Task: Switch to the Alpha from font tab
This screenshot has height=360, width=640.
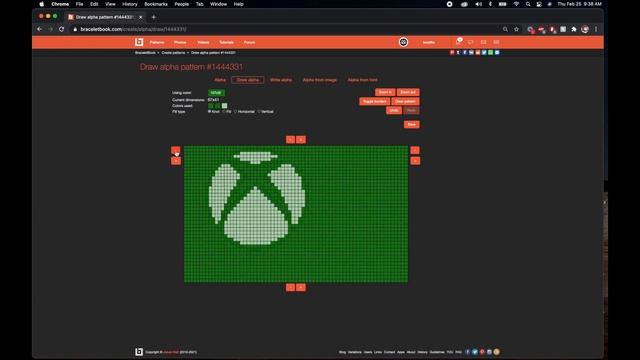Action: (362, 80)
